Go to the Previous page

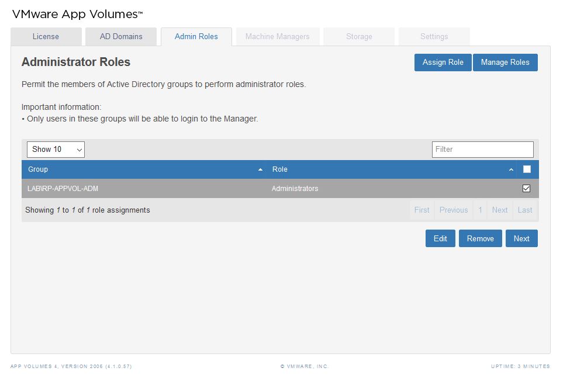point(454,210)
